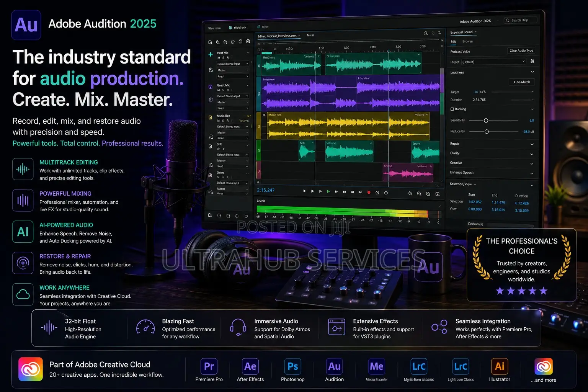Click the red Record button in transport
The height and width of the screenshot is (392, 588).
[369, 193]
